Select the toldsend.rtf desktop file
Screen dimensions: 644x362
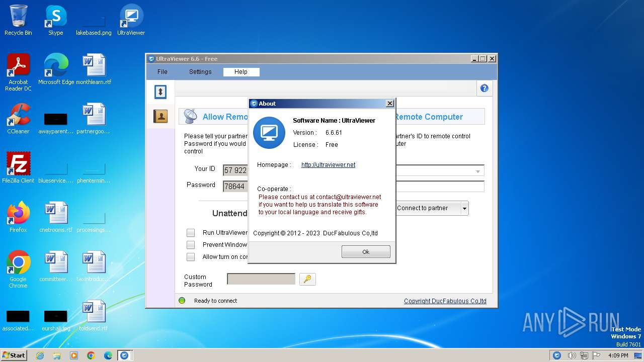94,316
